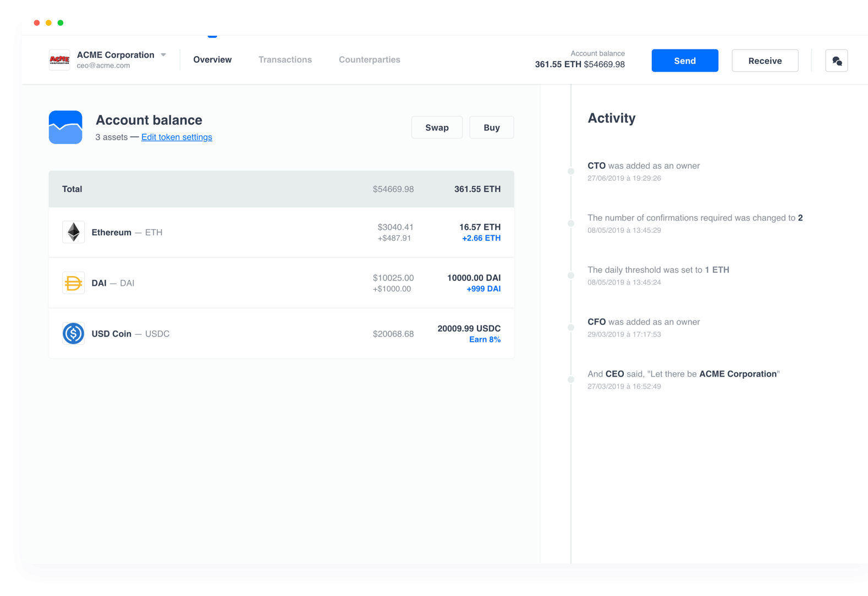Viewport: 868px width, 596px height.
Task: Click the orange DAI token icon
Action: [73, 283]
